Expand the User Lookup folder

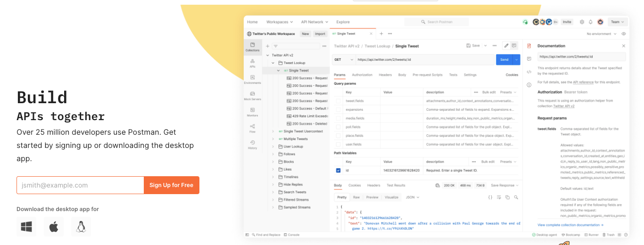coord(273,147)
